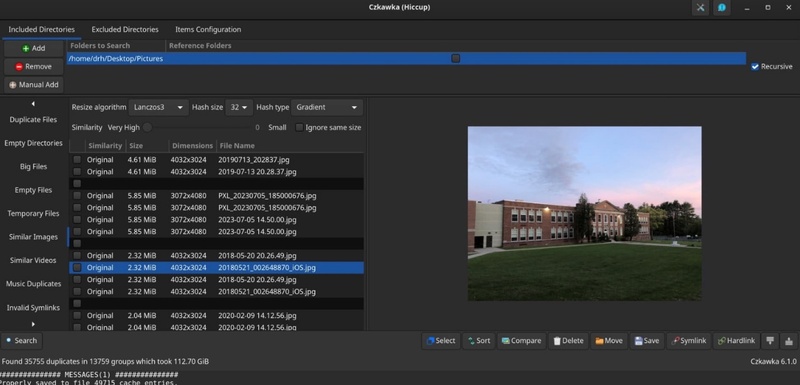This screenshot has height=385, width=800.
Task: Open the info icon in title bar
Action: click(721, 8)
